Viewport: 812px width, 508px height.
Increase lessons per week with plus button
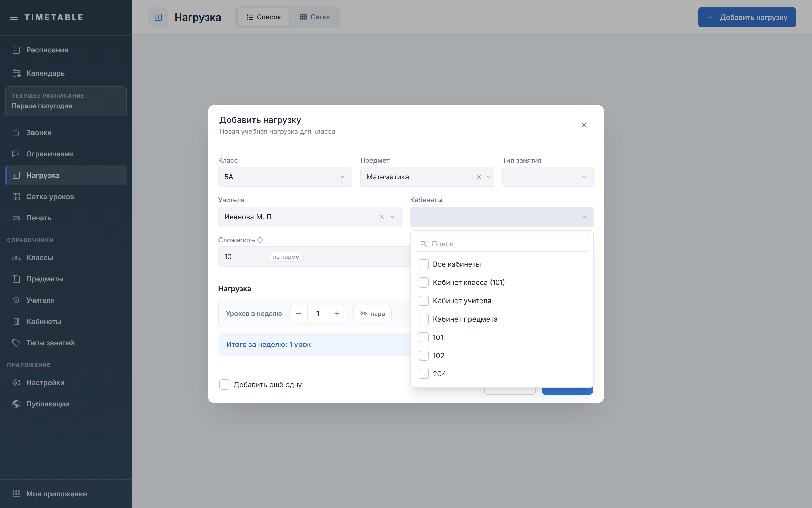click(337, 313)
